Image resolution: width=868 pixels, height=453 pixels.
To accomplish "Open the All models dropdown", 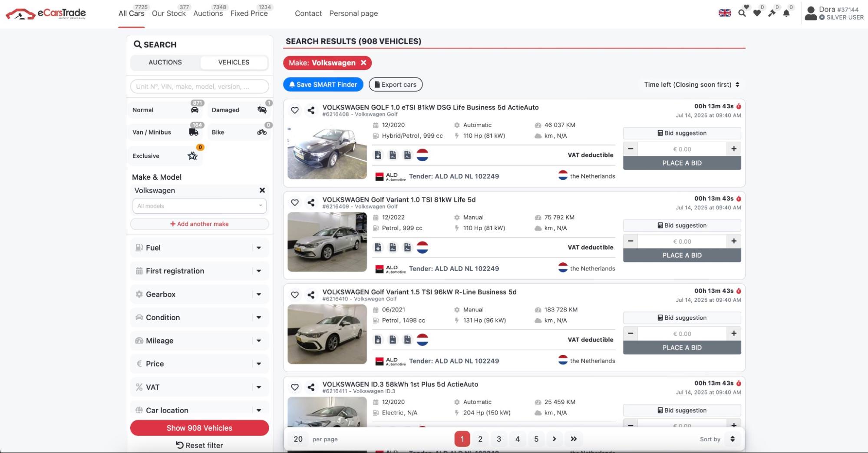I will 199,206.
